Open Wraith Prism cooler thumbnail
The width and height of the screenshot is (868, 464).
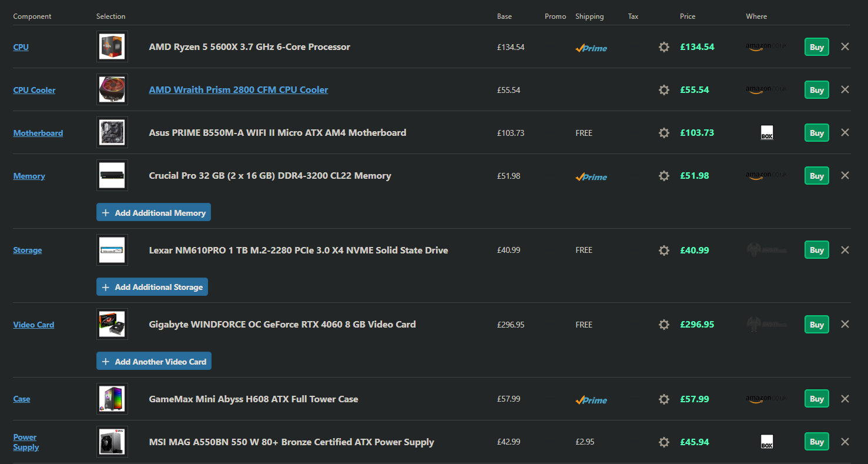(x=112, y=90)
